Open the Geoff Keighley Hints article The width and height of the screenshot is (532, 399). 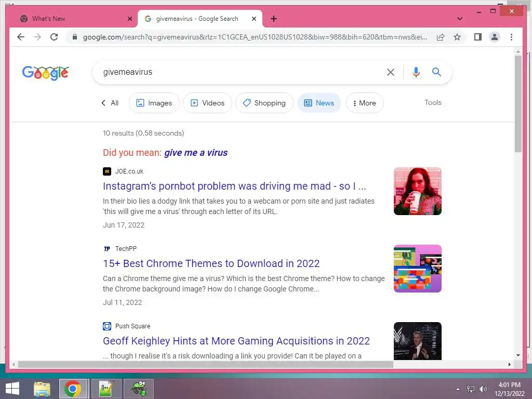[x=236, y=341]
